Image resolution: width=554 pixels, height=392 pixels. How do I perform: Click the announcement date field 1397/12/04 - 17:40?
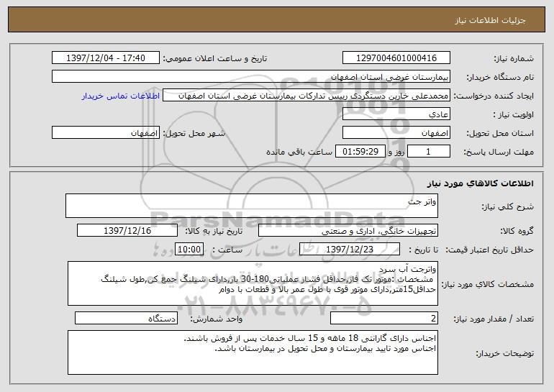tap(106, 58)
